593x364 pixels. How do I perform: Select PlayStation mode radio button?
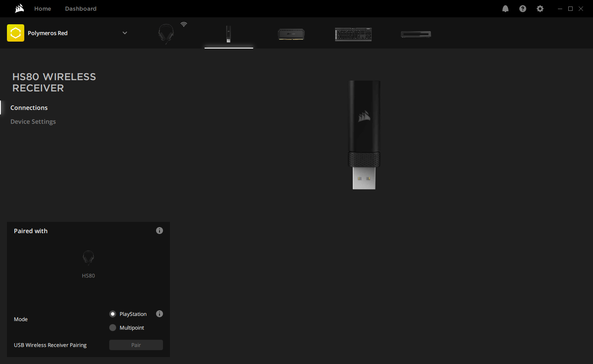click(x=113, y=314)
